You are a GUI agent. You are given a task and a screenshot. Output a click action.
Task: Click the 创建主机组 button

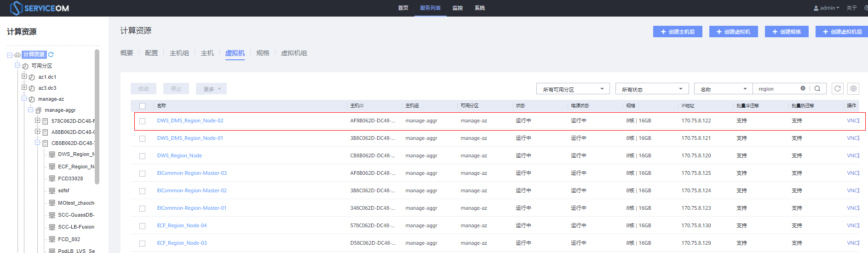678,32
